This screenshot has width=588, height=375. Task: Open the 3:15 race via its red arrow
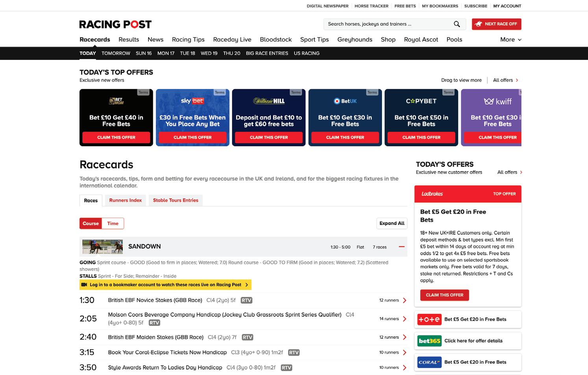tap(404, 353)
